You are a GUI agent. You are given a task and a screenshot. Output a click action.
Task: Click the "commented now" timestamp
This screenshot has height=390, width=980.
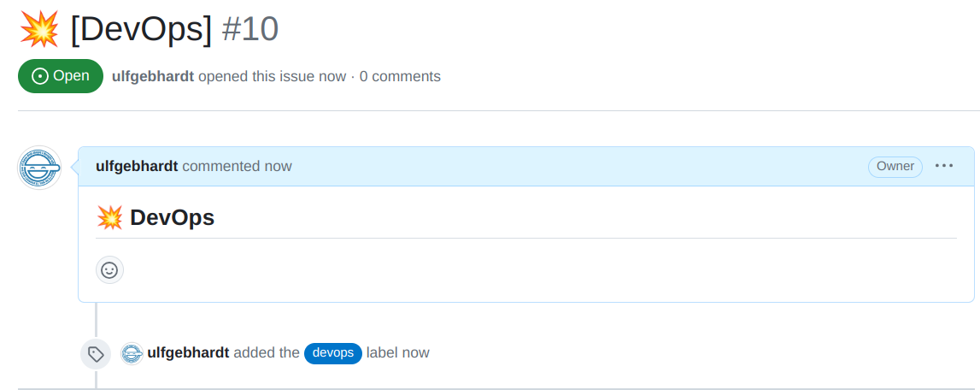coord(237,166)
